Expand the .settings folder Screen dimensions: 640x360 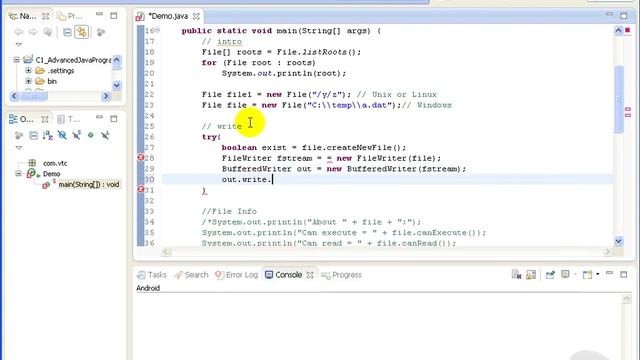click(28, 71)
